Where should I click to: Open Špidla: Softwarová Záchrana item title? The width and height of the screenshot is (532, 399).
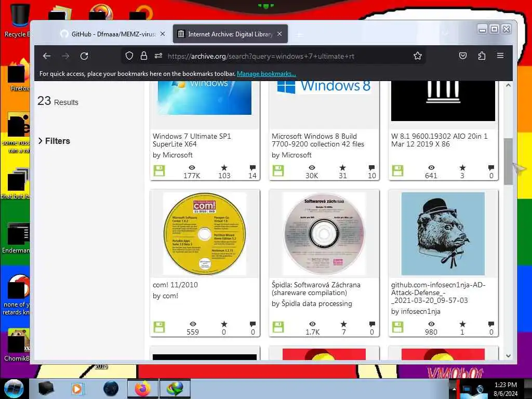pos(316,289)
